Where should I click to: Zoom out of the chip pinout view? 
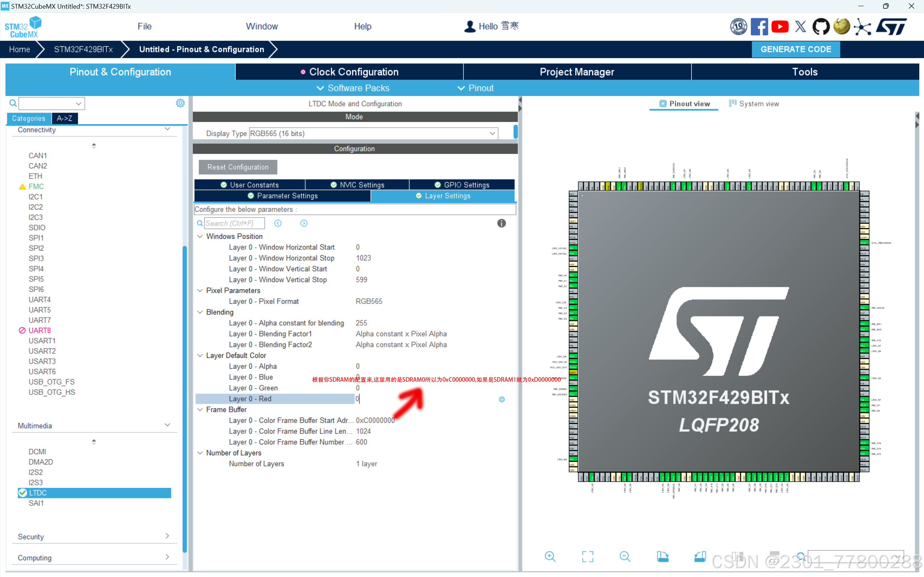[625, 556]
